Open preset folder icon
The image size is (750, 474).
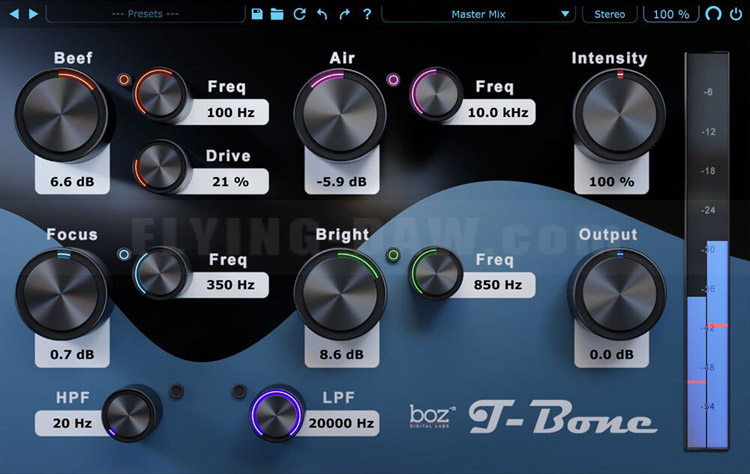pos(277,14)
